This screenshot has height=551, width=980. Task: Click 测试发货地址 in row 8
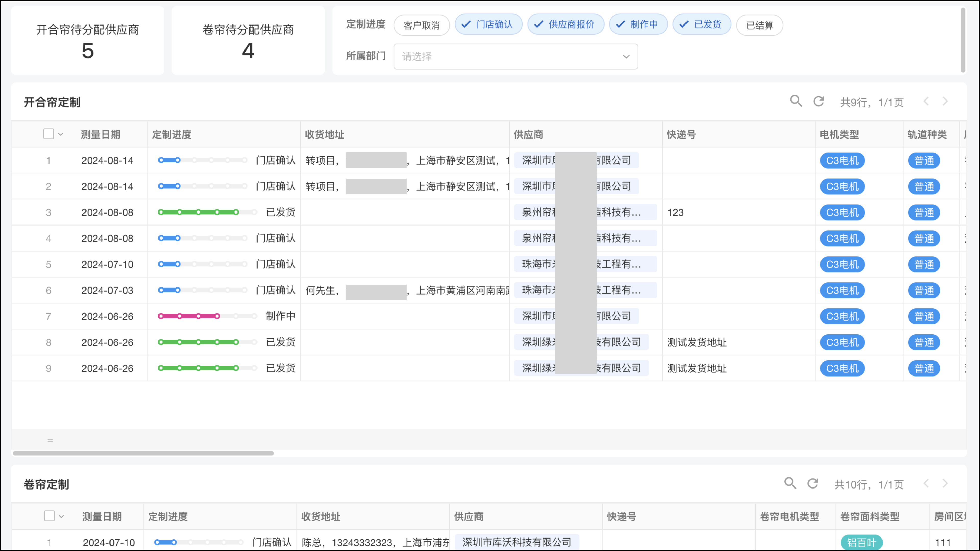click(696, 342)
